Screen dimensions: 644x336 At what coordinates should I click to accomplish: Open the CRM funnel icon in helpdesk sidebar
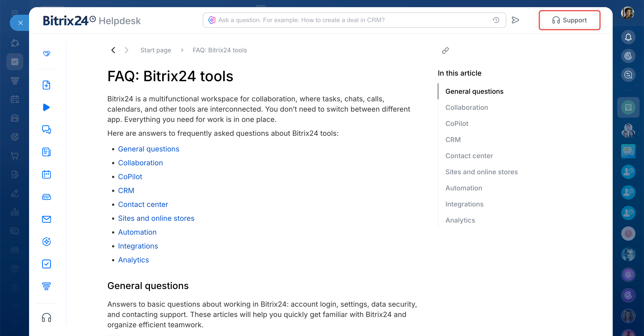click(x=47, y=286)
